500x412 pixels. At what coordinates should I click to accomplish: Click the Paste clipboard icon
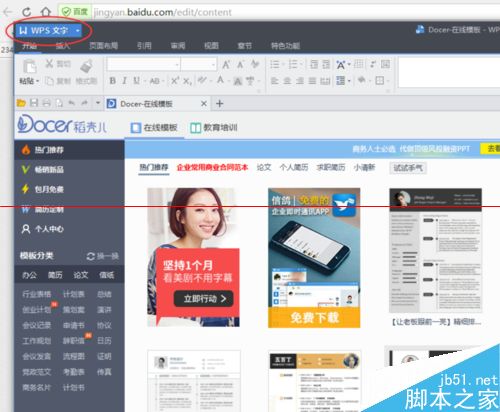(30, 66)
